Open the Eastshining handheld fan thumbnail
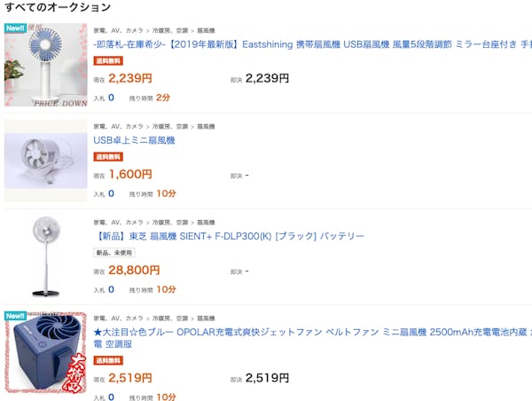This screenshot has width=532, height=401. 45,65
